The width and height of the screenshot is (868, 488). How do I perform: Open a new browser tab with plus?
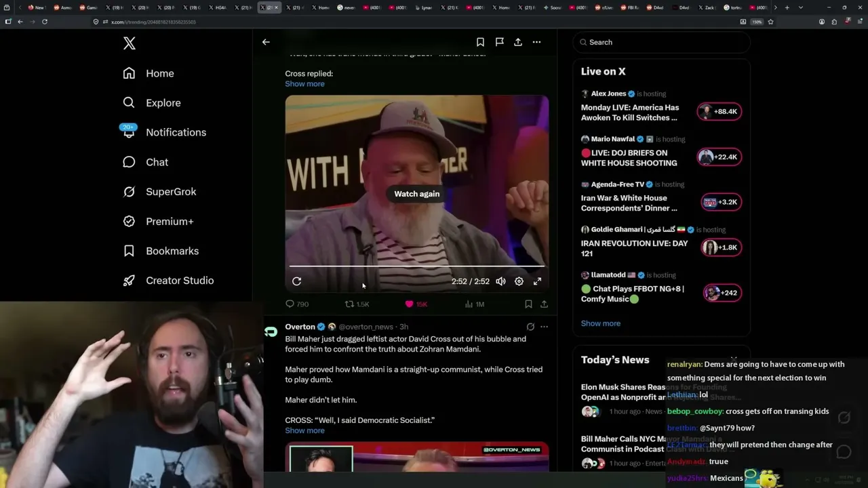(787, 7)
